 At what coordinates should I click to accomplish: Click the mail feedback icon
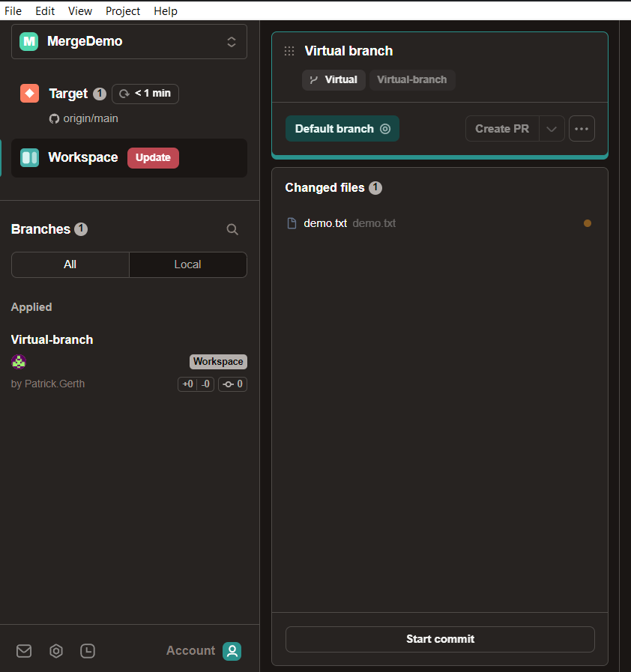tap(24, 651)
